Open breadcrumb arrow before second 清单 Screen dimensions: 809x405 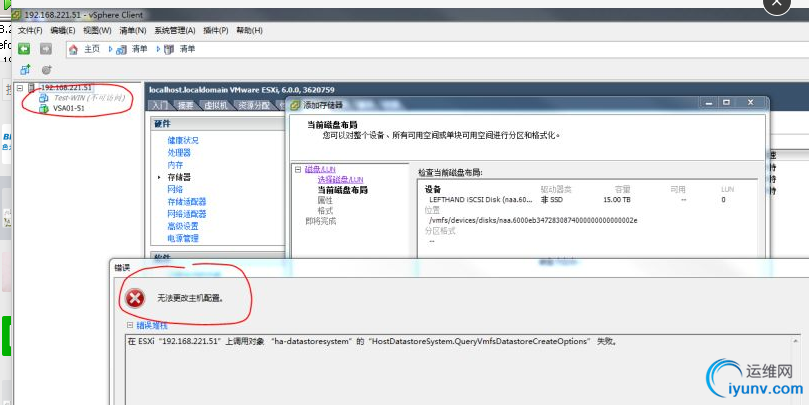click(x=157, y=49)
